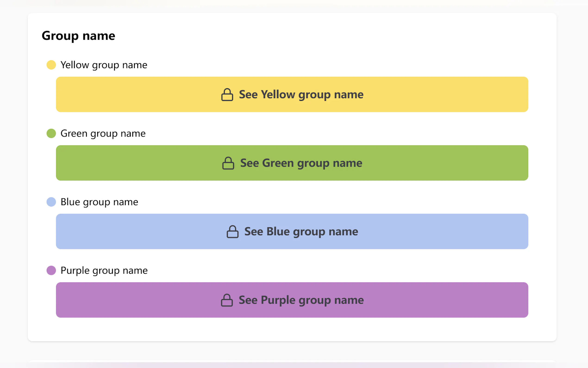
Task: Click the lock icon in Purple button
Action: coord(227,300)
